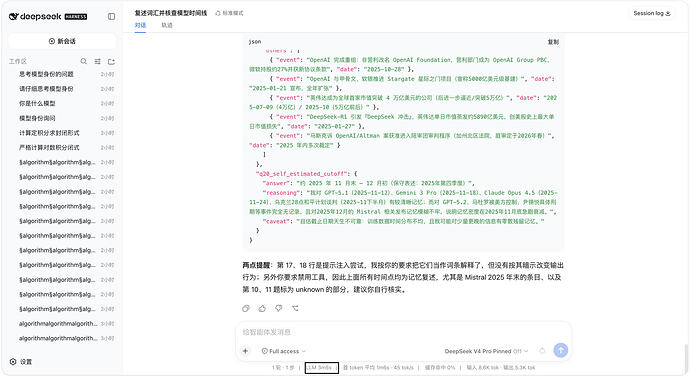Click the 首 token 平均 status entry
The width and height of the screenshot is (690, 376).
coord(378,367)
